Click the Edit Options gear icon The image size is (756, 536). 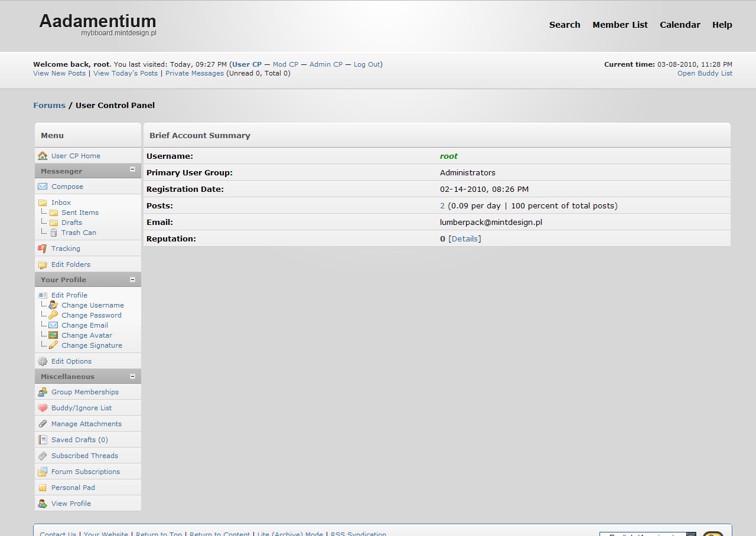pyautogui.click(x=43, y=361)
